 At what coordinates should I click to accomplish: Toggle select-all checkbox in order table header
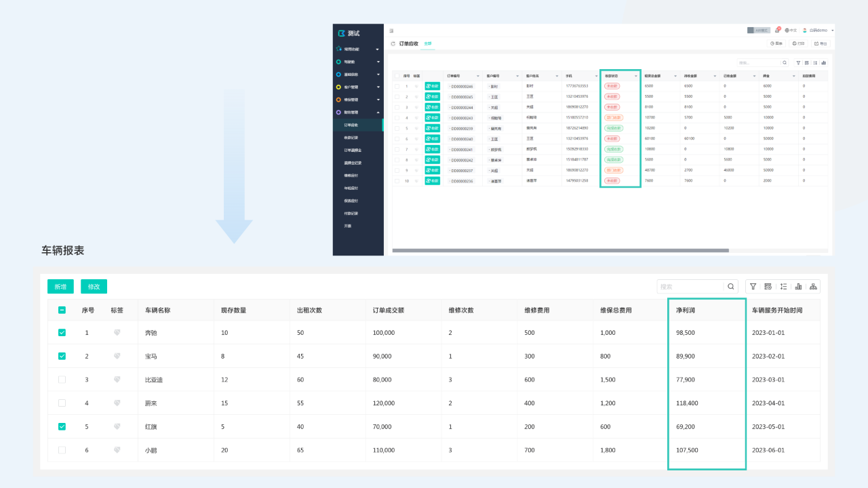pyautogui.click(x=397, y=76)
